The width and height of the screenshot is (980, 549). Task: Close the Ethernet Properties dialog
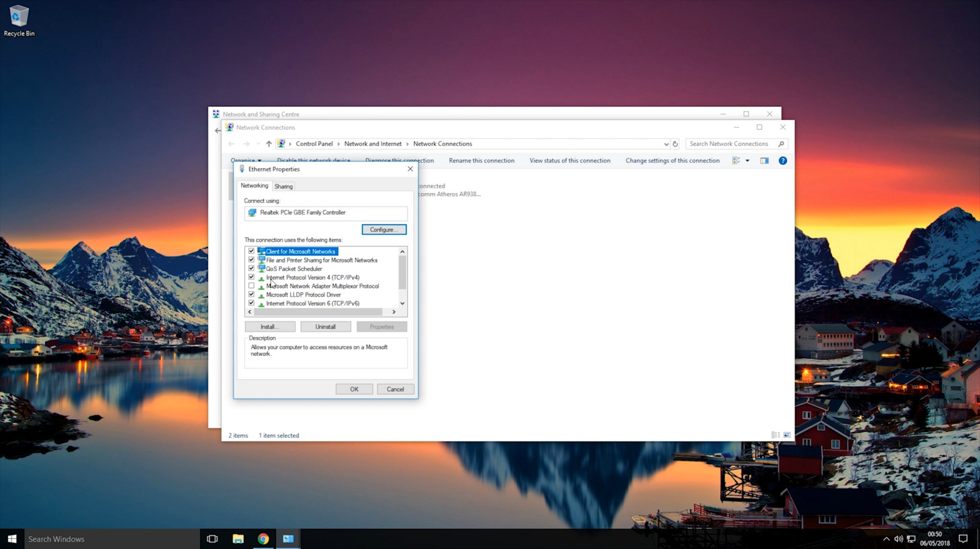[x=410, y=169]
